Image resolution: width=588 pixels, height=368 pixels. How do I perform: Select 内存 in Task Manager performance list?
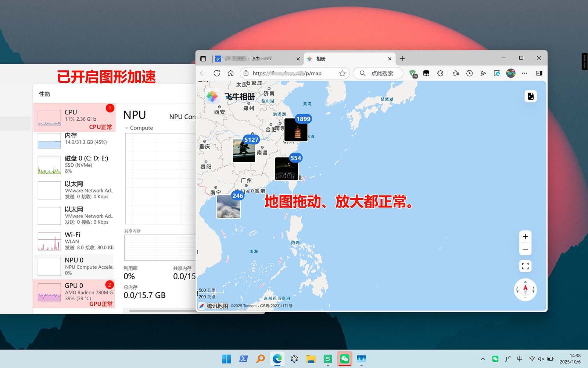coord(74,140)
